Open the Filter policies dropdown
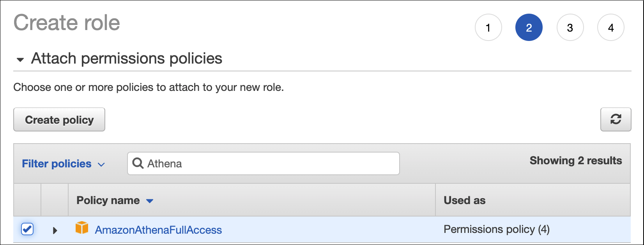The height and width of the screenshot is (245, 644). pyautogui.click(x=63, y=164)
